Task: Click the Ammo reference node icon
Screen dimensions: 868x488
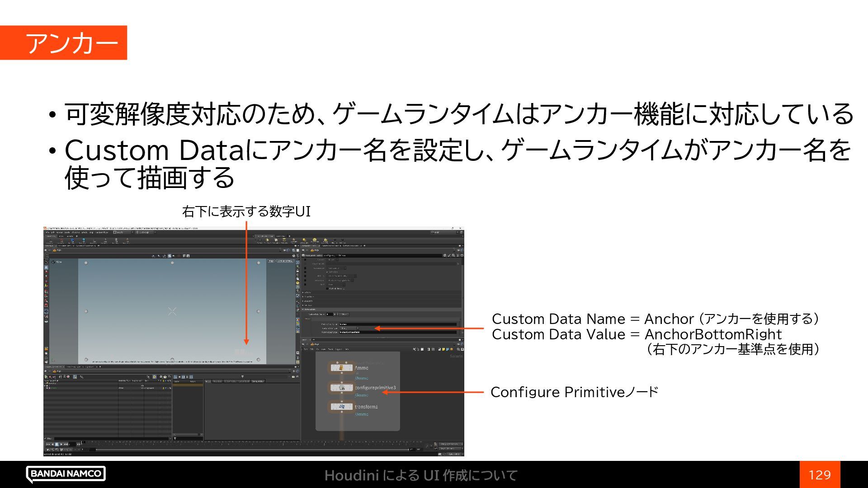Action: 341,368
